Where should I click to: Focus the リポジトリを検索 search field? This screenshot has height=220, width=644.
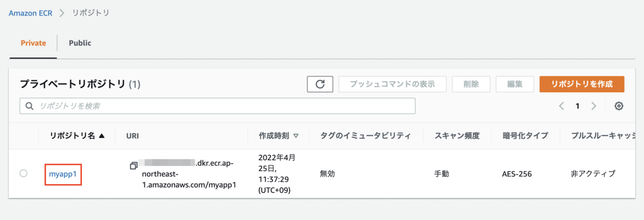tap(217, 106)
